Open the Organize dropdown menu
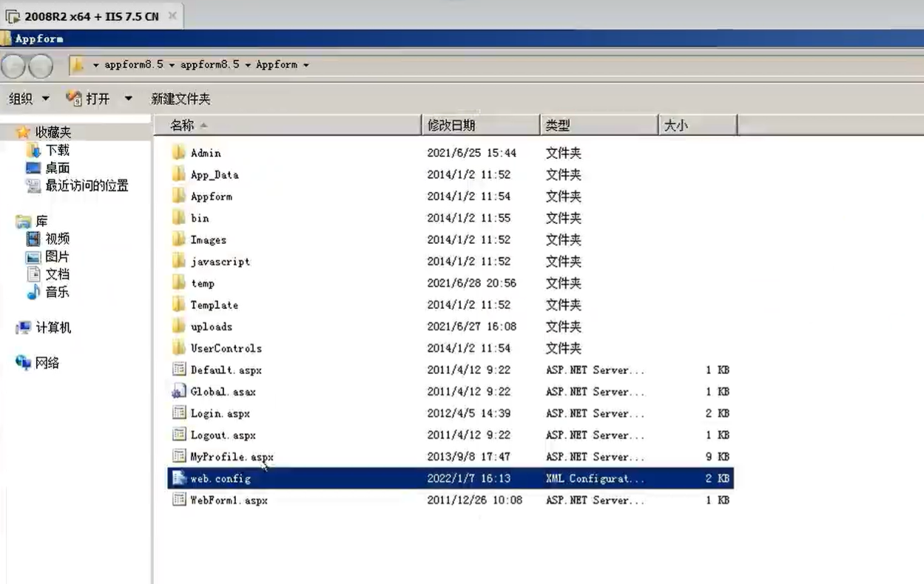The width and height of the screenshot is (924, 584). pyautogui.click(x=29, y=98)
